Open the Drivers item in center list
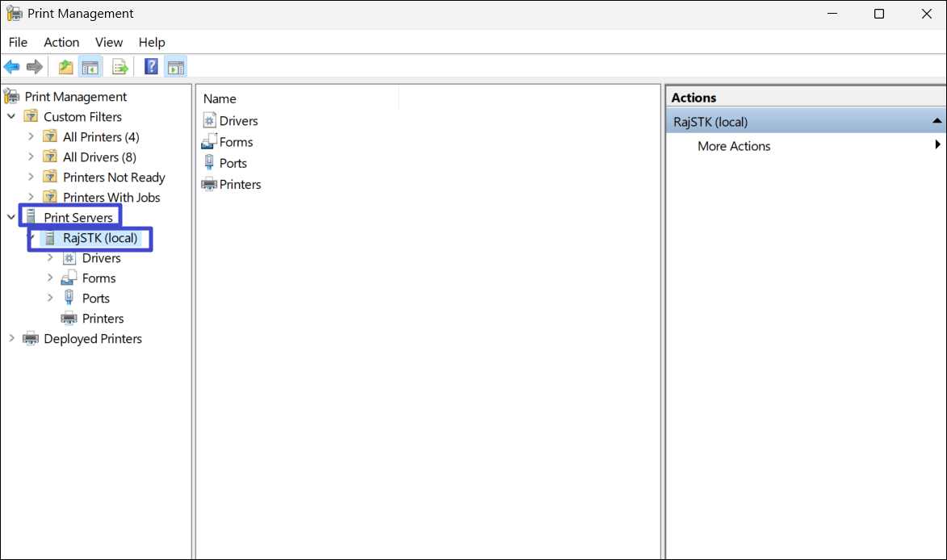Image resolution: width=947 pixels, height=560 pixels. [x=238, y=121]
